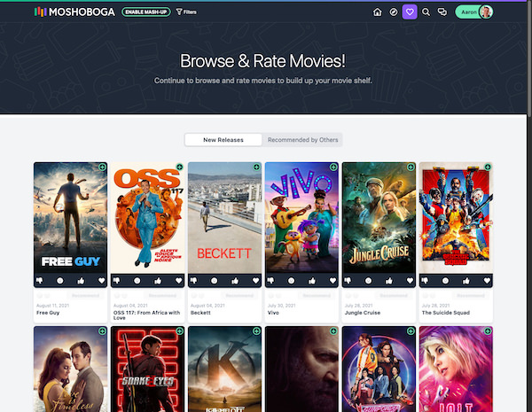Enable Mash-Up mode
532x412 pixels.
click(146, 12)
